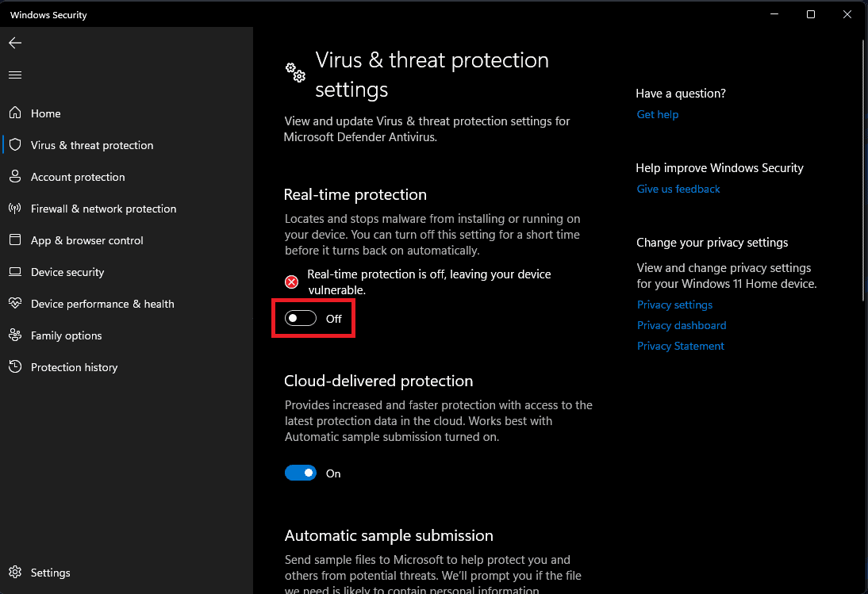
Task: Open the Privacy settings link
Action: coord(674,305)
